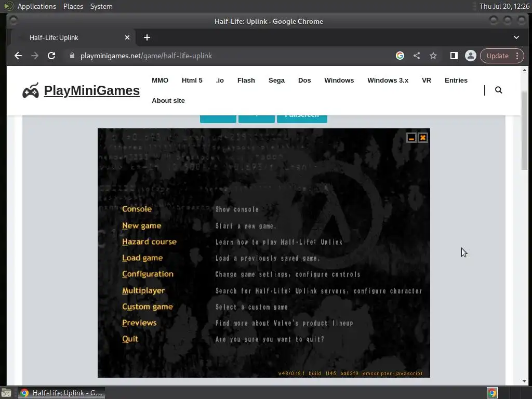The width and height of the screenshot is (532, 399).
Task: Open the Sega games category
Action: 276,81
